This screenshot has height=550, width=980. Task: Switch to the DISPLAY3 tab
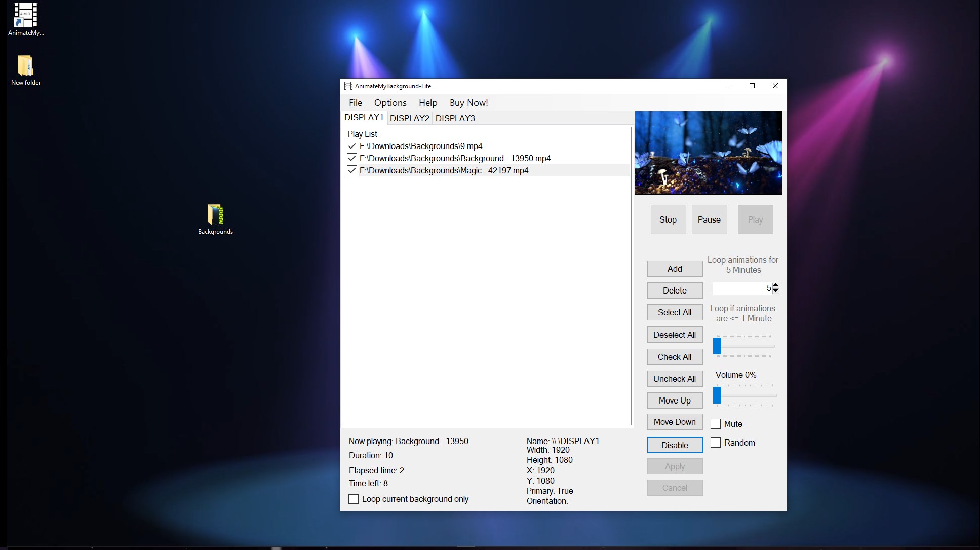tap(455, 118)
